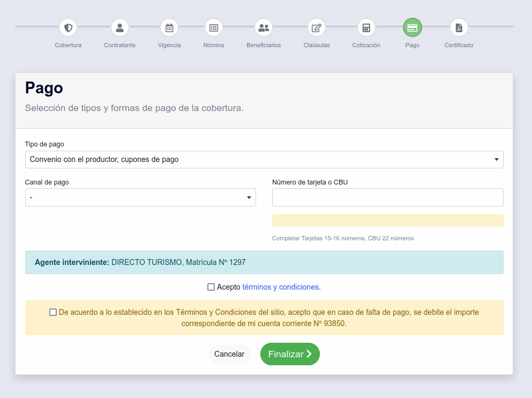Click the Pago credit card icon

click(x=413, y=27)
